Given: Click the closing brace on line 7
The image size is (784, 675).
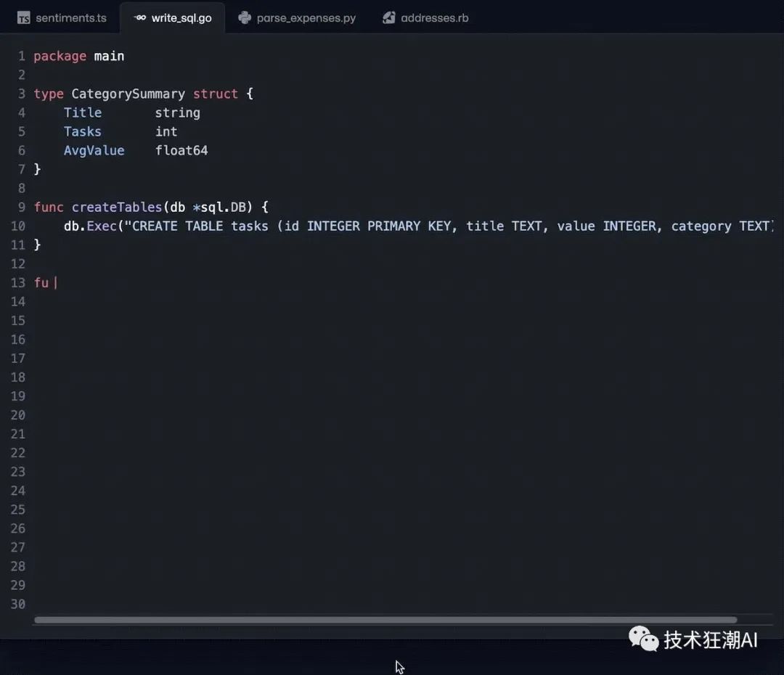Looking at the screenshot, I should 38,170.
